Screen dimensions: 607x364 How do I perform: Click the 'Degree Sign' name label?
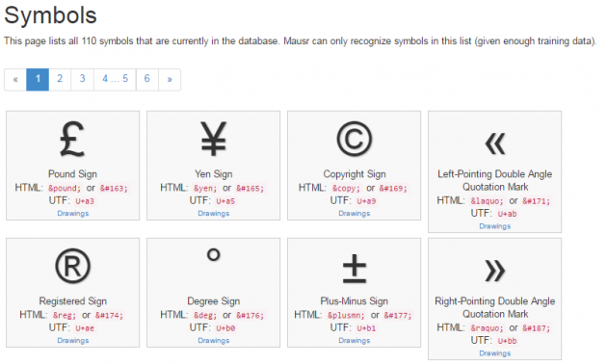pyautogui.click(x=213, y=301)
